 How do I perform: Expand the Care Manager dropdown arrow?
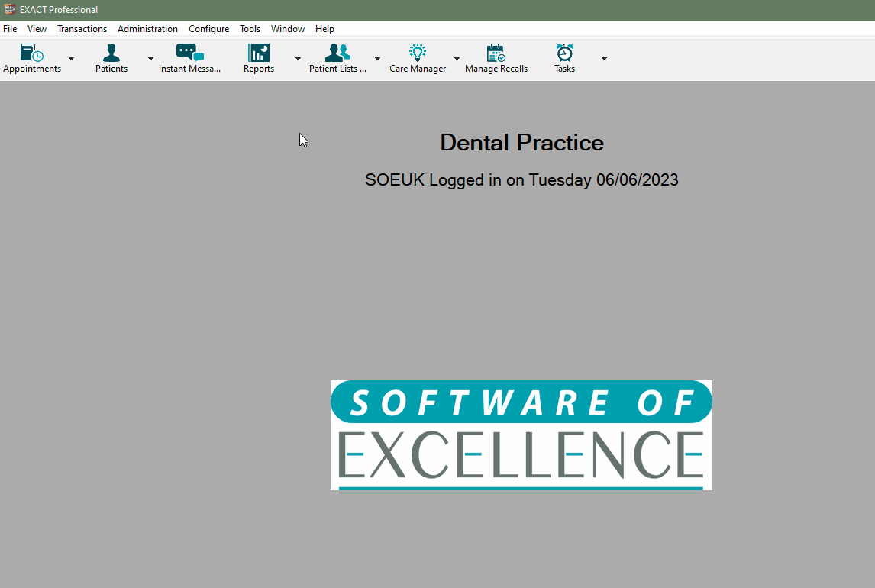point(457,59)
